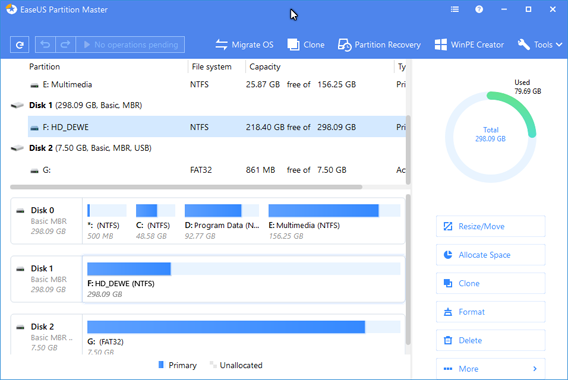
Task: Click the Unallocated legend swatch
Action: [x=213, y=365]
